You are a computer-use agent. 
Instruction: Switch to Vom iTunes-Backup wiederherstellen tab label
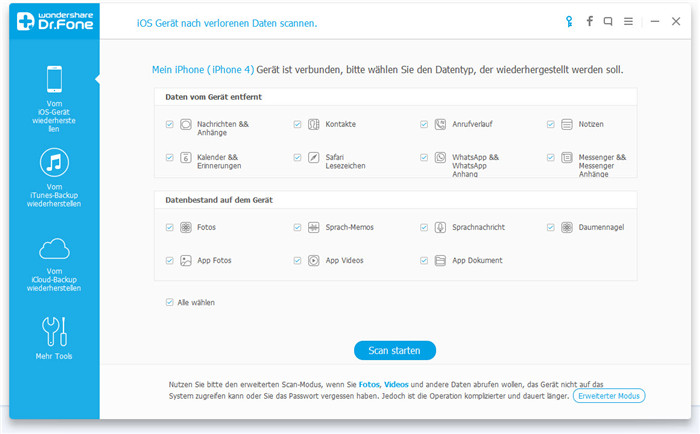[54, 195]
